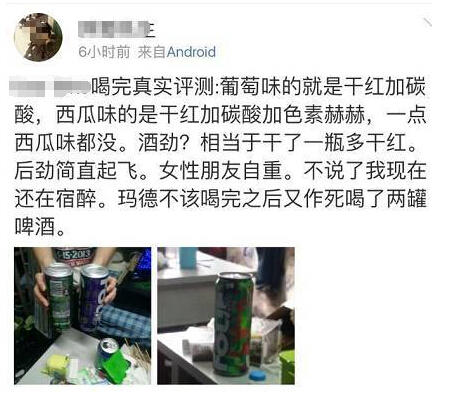Image resolution: width=464 pixels, height=400 pixels.
Task: Click the blue bottle cap in right photo
Action: [257, 374]
